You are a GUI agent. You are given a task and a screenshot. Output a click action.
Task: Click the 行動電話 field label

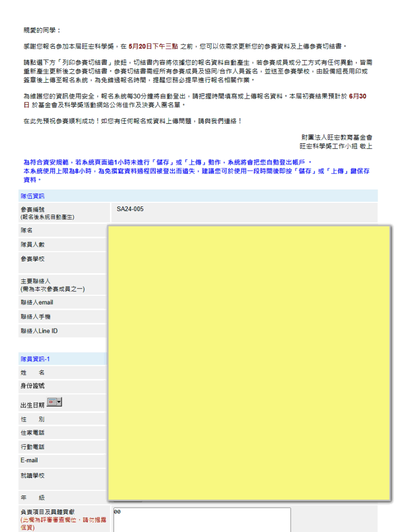tap(32, 447)
